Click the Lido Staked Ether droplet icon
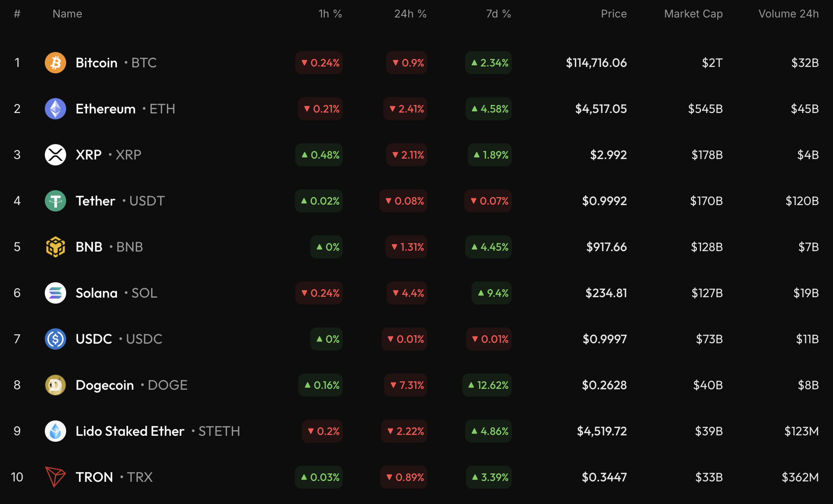 pos(55,431)
